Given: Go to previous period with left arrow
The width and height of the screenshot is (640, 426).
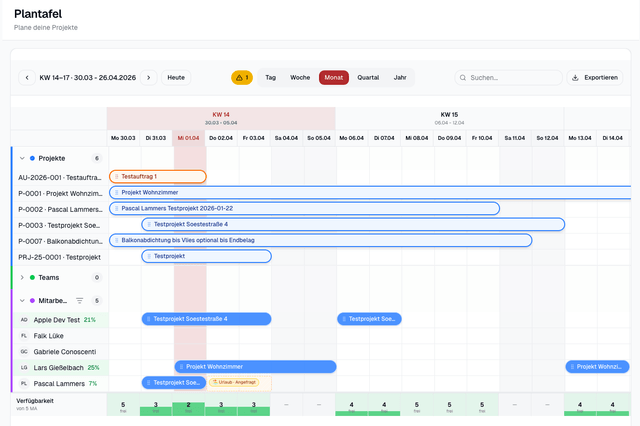Looking at the screenshot, I should (26, 77).
